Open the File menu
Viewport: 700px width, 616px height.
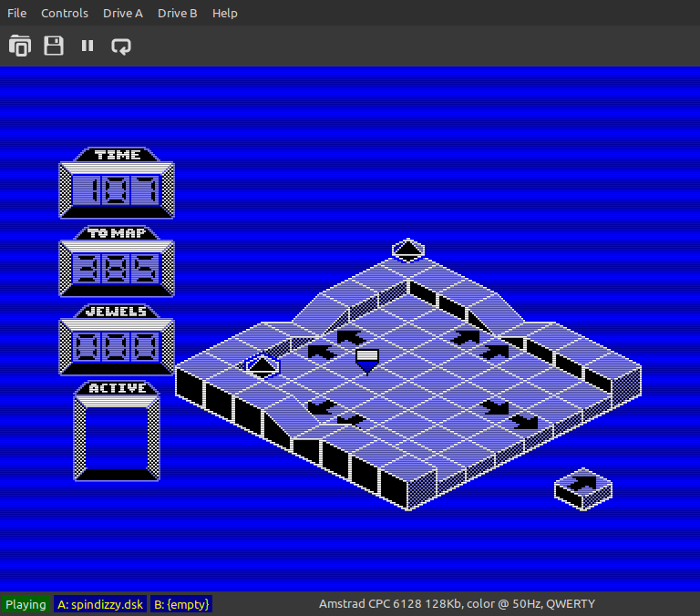tap(17, 14)
